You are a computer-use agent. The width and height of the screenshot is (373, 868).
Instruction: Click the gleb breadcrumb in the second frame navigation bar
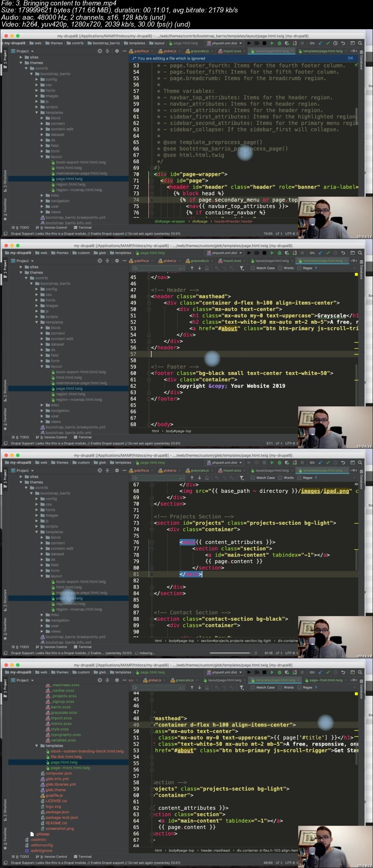pyautogui.click(x=100, y=253)
